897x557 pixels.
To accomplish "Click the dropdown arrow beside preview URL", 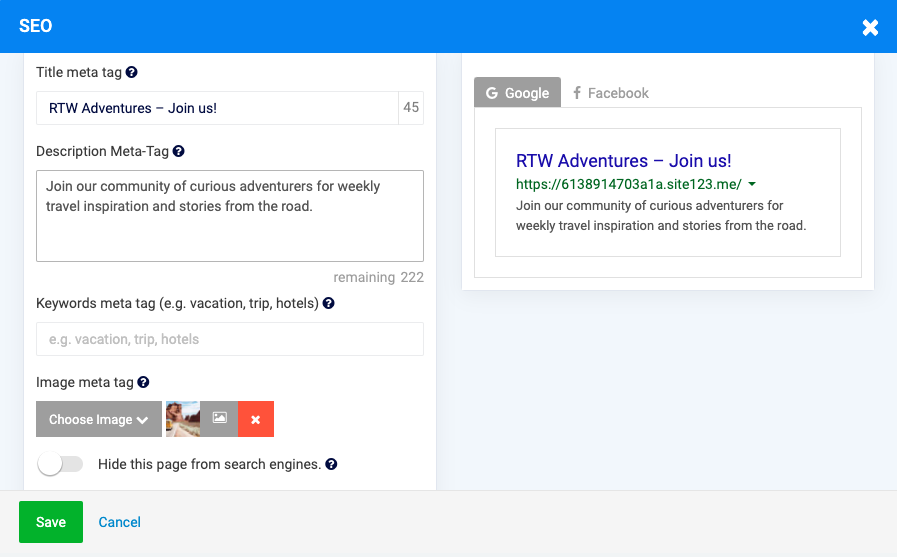I will click(752, 184).
